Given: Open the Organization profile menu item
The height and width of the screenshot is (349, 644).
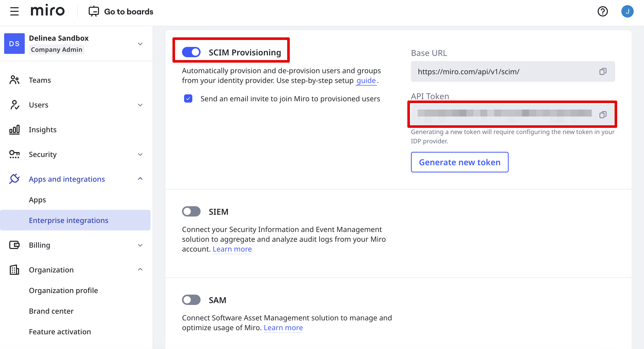Looking at the screenshot, I should tap(63, 290).
